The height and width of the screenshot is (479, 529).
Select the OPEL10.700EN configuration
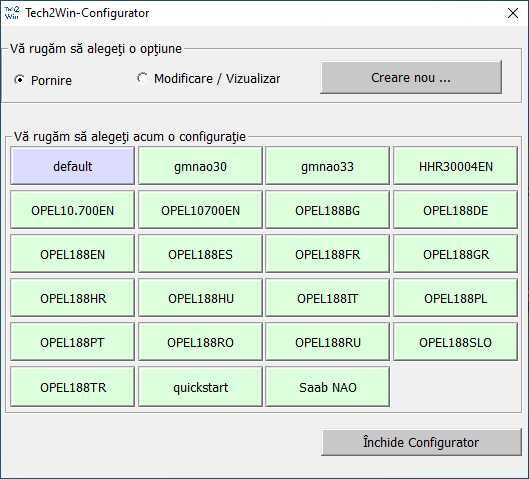(x=73, y=210)
